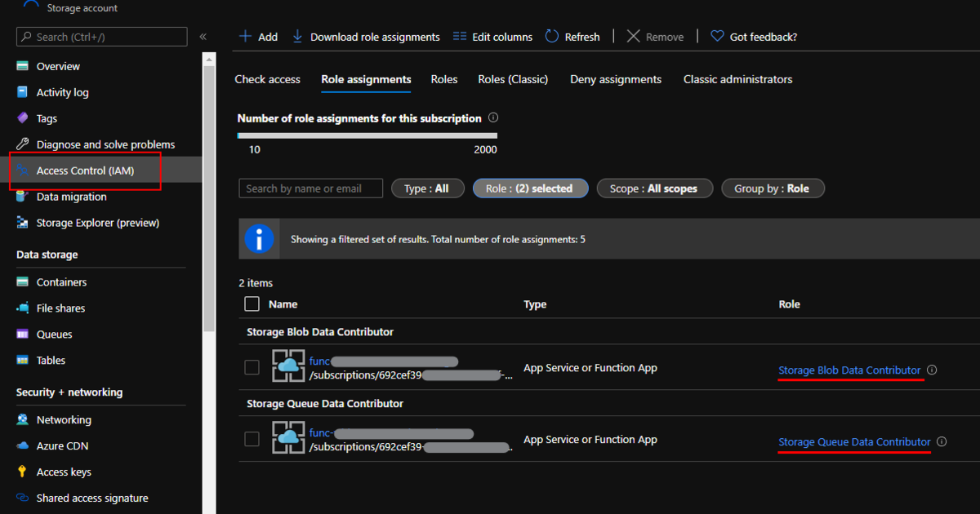Screen dimensions: 980x514
Task: Open the Classic administrators tab
Action: pos(738,79)
